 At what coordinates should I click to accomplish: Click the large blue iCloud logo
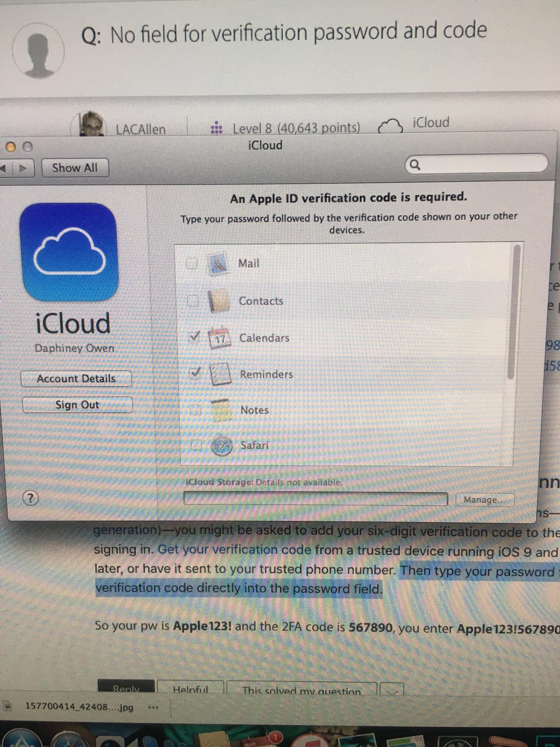click(69, 252)
